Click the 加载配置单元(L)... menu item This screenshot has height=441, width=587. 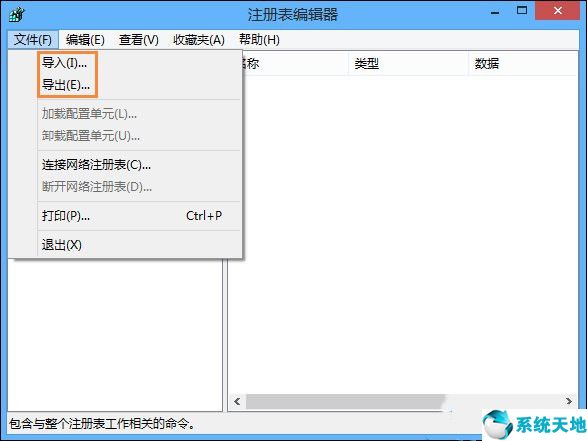click(139, 113)
